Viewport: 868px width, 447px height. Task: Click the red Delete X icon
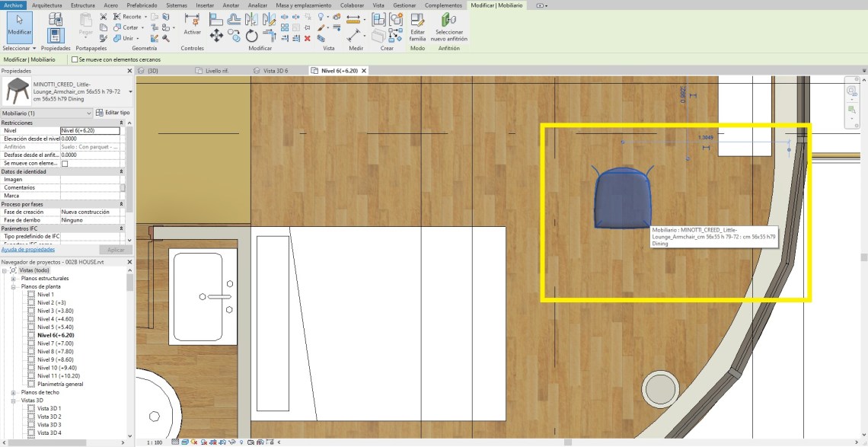[308, 37]
